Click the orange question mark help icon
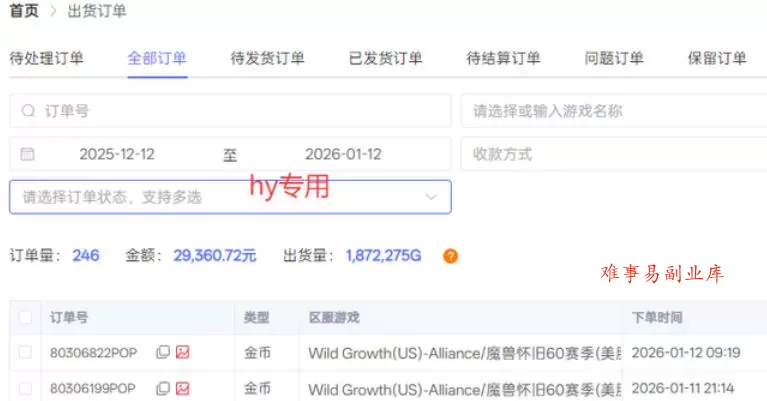This screenshot has width=767, height=401. point(451,256)
